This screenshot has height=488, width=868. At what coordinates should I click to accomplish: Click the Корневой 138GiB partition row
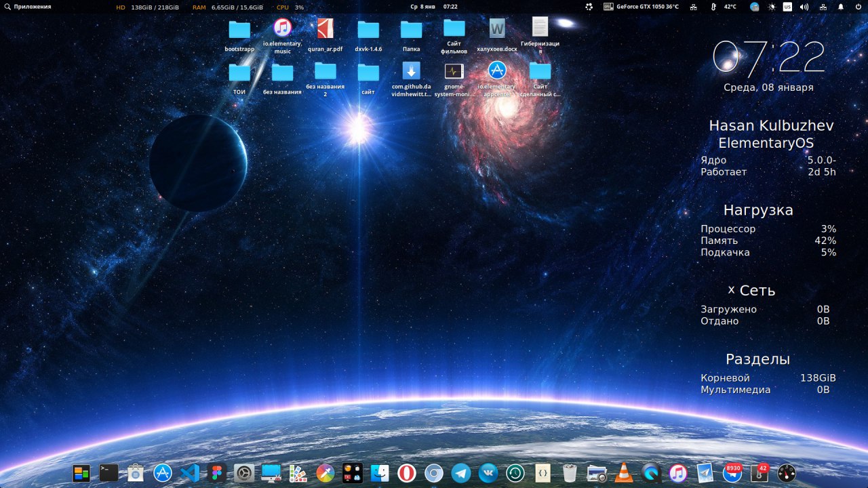[x=768, y=378]
